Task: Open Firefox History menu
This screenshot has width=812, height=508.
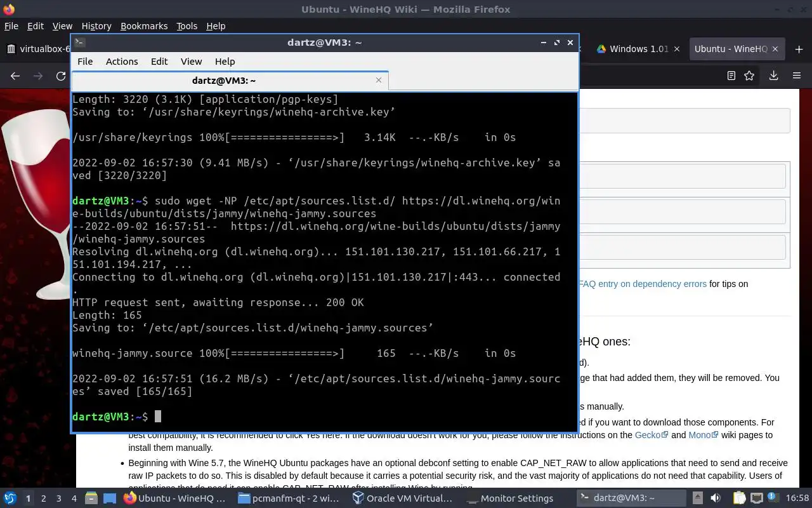Action: point(96,26)
